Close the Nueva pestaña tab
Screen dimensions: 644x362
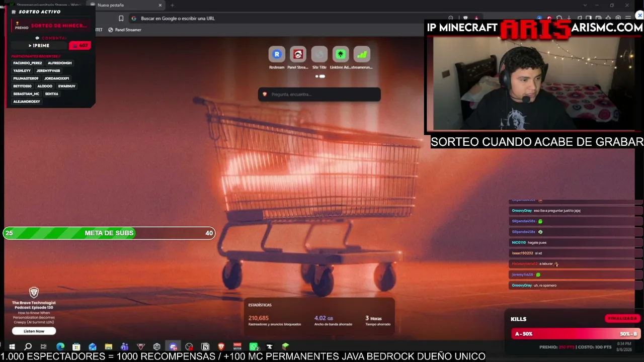click(160, 5)
